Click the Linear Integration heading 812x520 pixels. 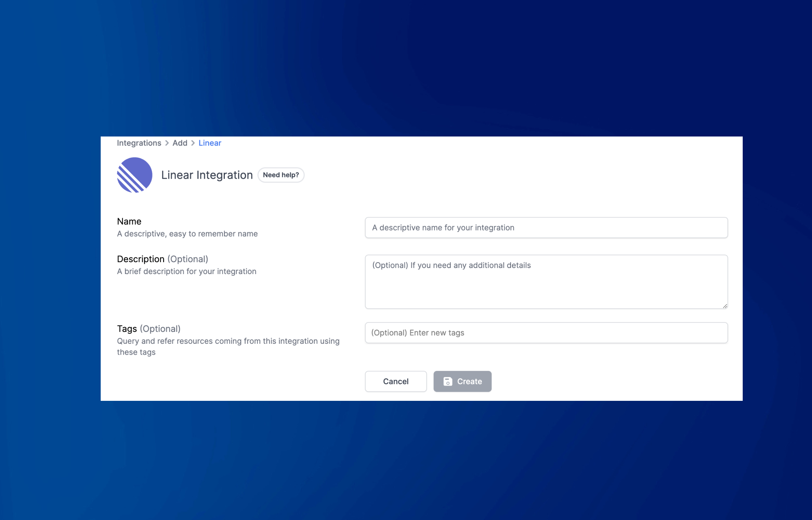(207, 175)
